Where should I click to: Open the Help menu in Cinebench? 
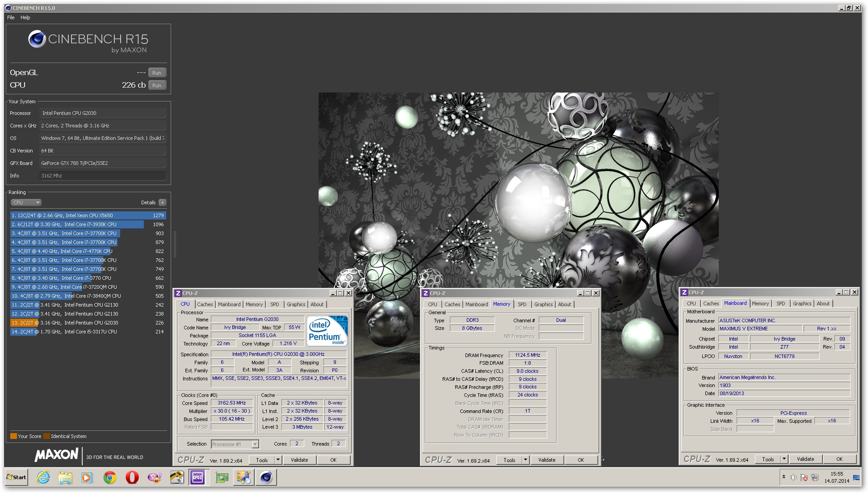[x=25, y=17]
